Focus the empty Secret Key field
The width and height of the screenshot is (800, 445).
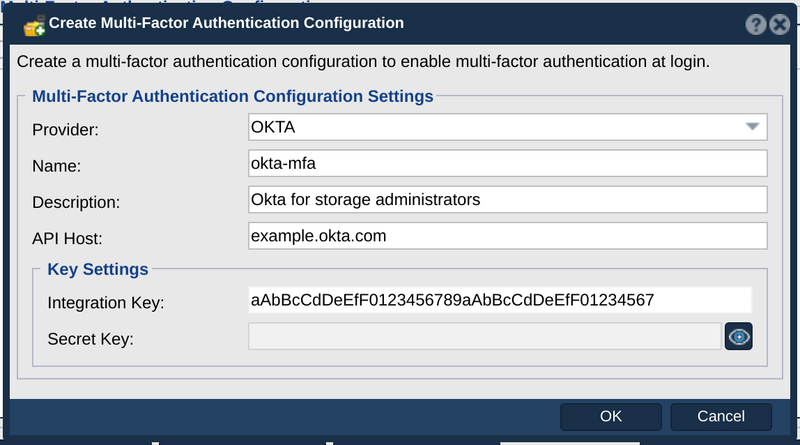click(485, 336)
